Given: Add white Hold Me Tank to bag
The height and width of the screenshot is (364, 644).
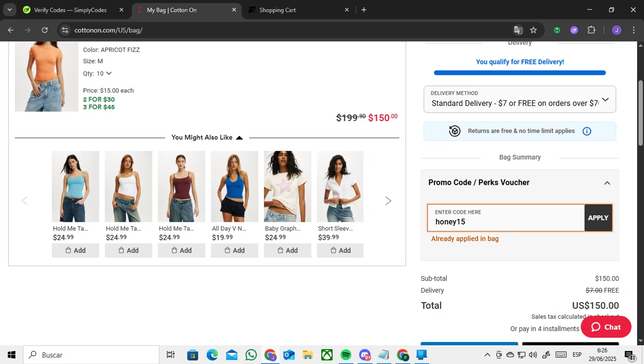Looking at the screenshot, I should coord(128,251).
